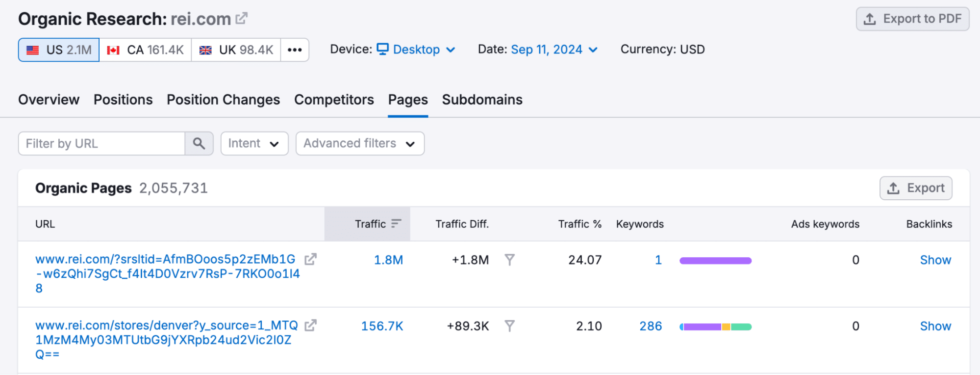This screenshot has width=980, height=375.
Task: Expand the Advanced filters dropdown
Action: pos(360,143)
